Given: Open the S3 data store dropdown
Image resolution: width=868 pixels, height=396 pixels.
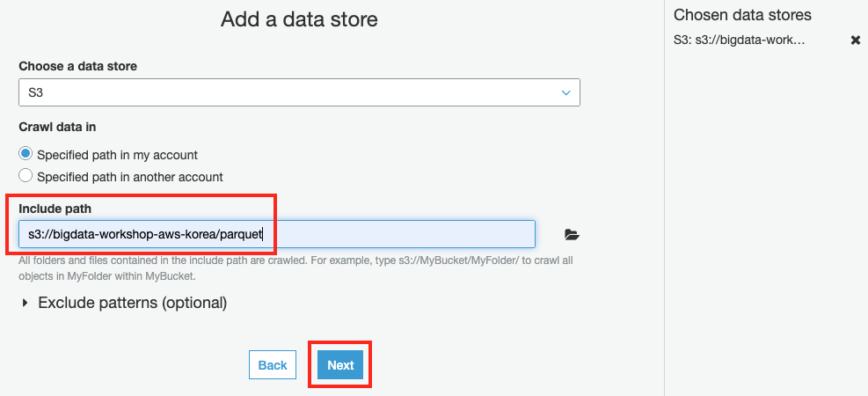Looking at the screenshot, I should point(299,92).
